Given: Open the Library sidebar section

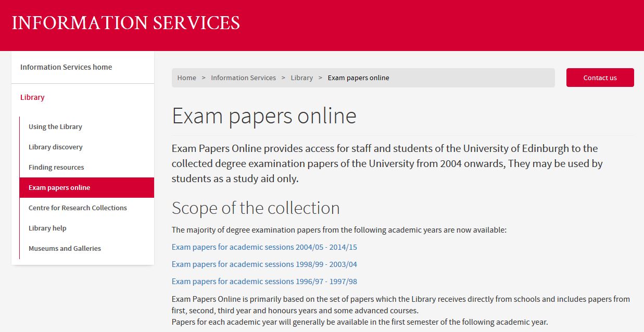Looking at the screenshot, I should tap(32, 97).
